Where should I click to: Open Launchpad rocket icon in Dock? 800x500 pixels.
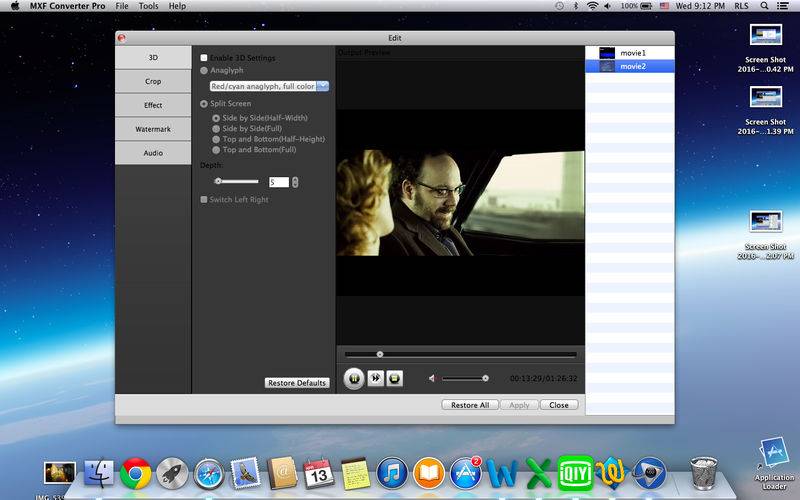coord(172,473)
